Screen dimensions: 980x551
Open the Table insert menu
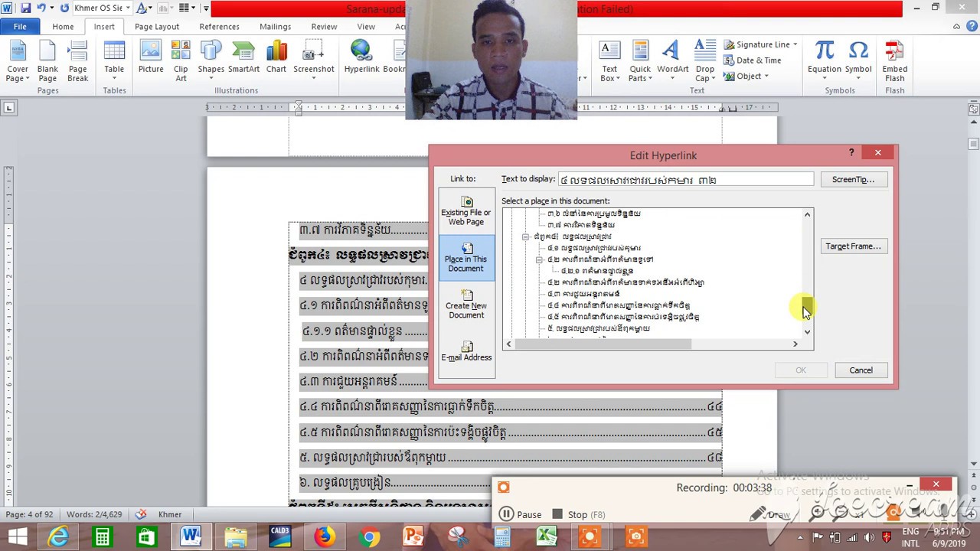click(114, 62)
